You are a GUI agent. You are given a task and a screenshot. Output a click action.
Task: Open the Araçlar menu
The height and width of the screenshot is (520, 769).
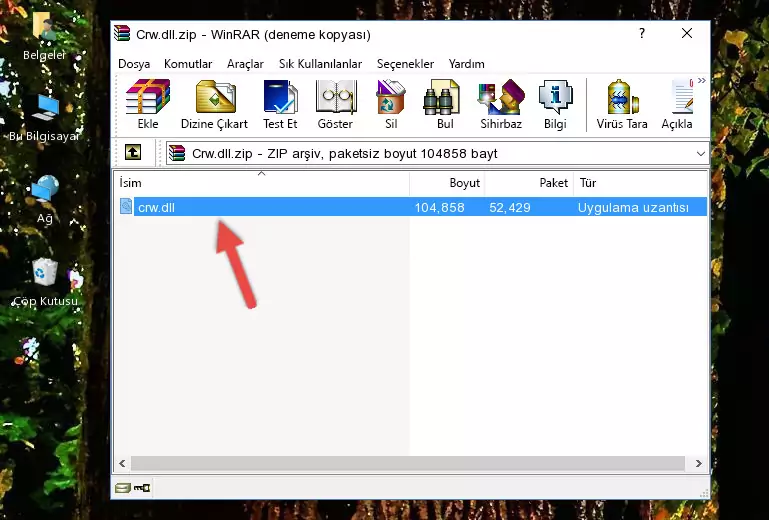click(245, 64)
